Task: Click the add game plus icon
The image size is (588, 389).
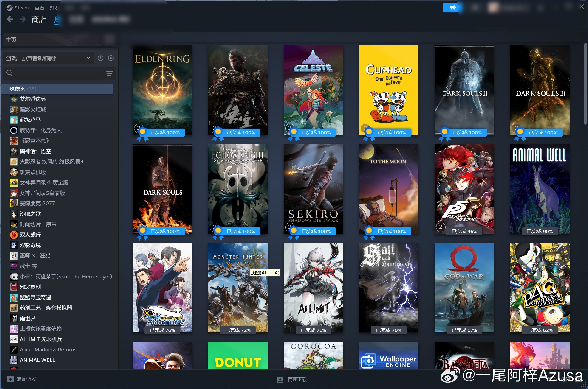Action: 10,379
